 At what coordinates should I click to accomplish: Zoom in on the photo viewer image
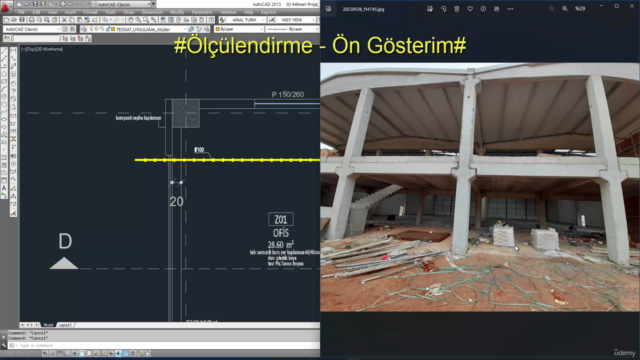coord(565,9)
